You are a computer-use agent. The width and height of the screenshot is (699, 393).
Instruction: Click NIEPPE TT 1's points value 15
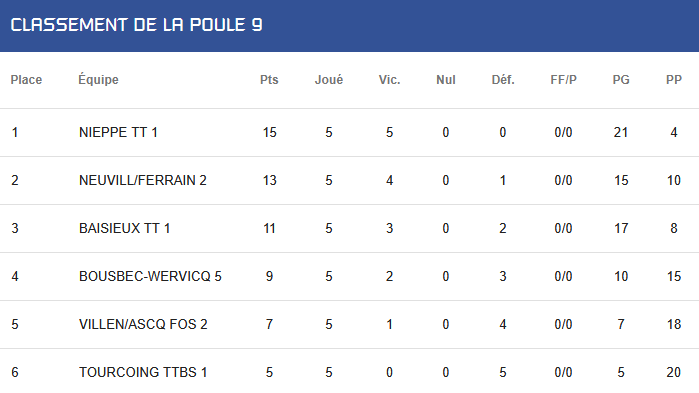click(270, 132)
